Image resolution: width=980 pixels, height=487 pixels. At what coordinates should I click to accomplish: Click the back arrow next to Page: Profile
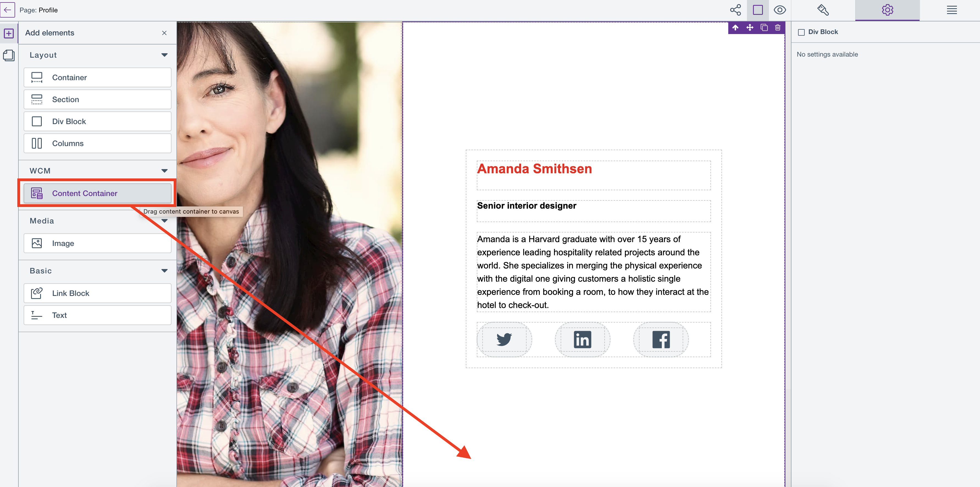[8, 10]
